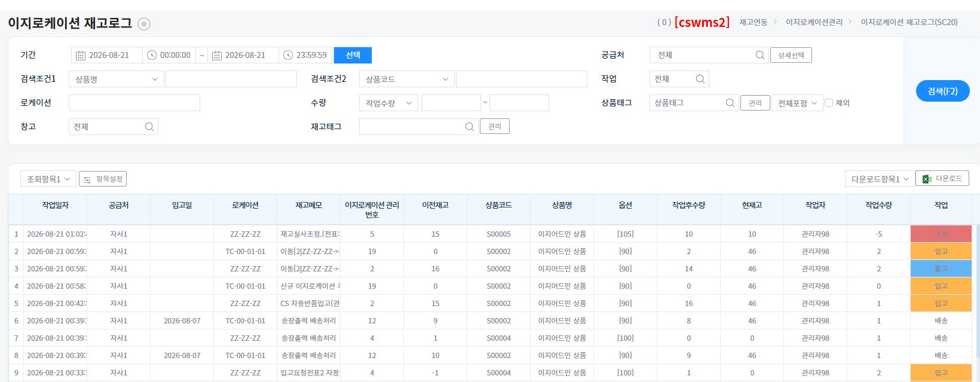Check the 제외 checkbox
980x382 pixels.
click(x=829, y=103)
